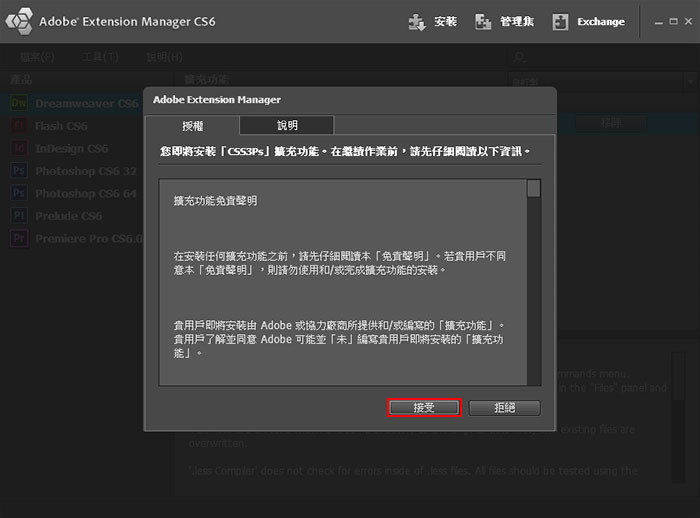This screenshot has width=700, height=518.
Task: Select Premiere Pro CS6.0 product row
Action: 72,238
